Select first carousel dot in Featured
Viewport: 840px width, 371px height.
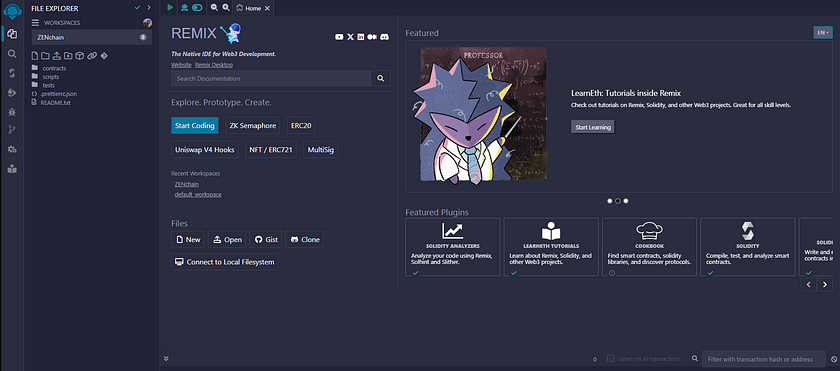[x=610, y=201]
